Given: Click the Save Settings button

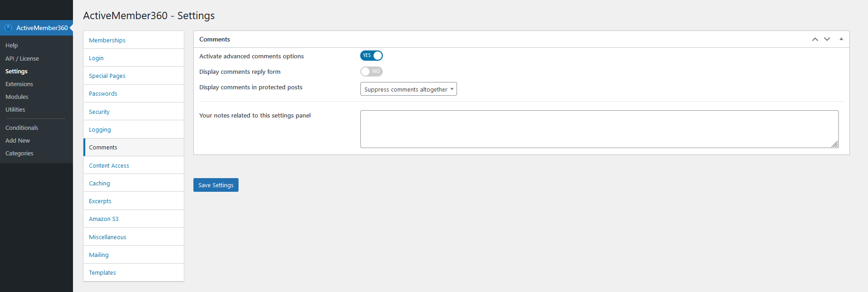Looking at the screenshot, I should click(216, 185).
